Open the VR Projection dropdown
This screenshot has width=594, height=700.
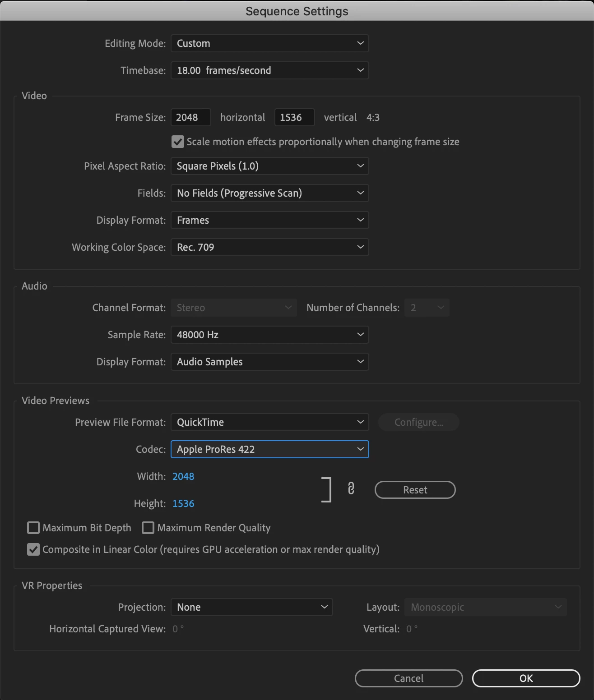252,607
